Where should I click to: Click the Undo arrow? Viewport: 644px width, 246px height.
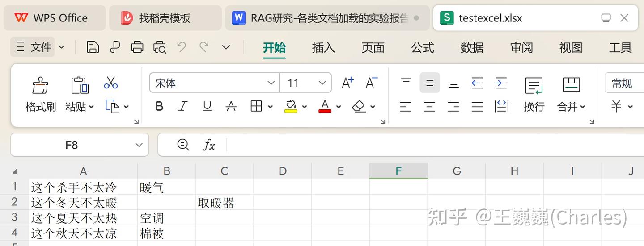182,46
